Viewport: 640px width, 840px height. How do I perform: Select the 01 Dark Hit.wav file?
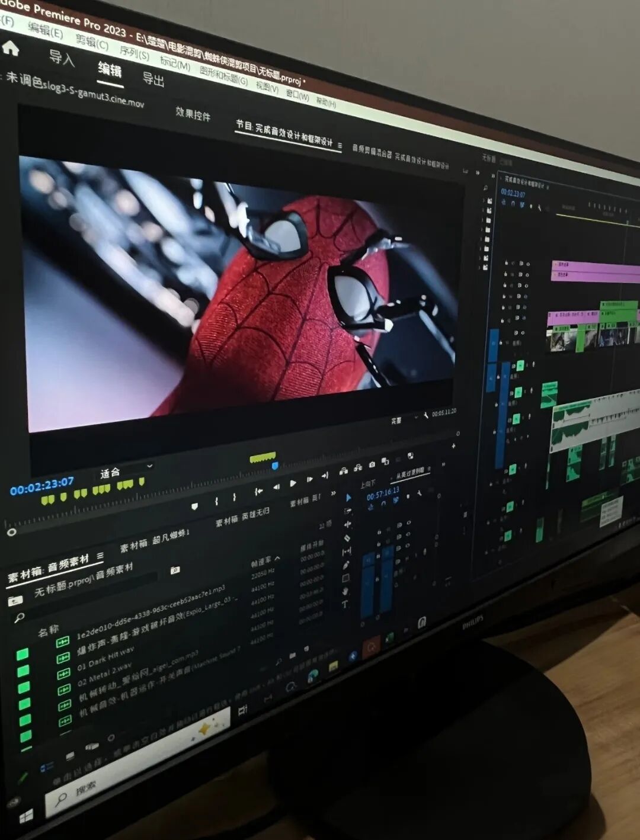tap(105, 660)
